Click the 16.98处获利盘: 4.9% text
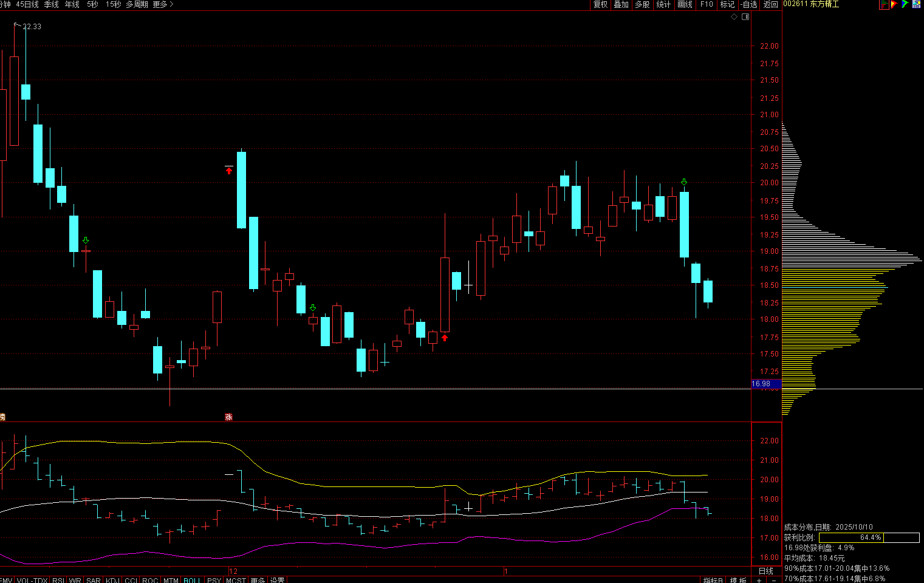Screen dimensions: 924x583 click(x=819, y=548)
